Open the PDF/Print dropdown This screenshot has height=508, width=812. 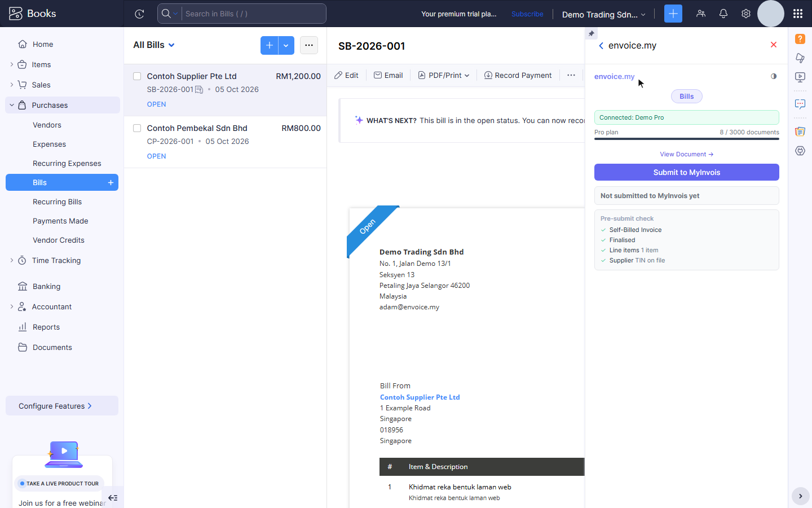click(x=444, y=75)
